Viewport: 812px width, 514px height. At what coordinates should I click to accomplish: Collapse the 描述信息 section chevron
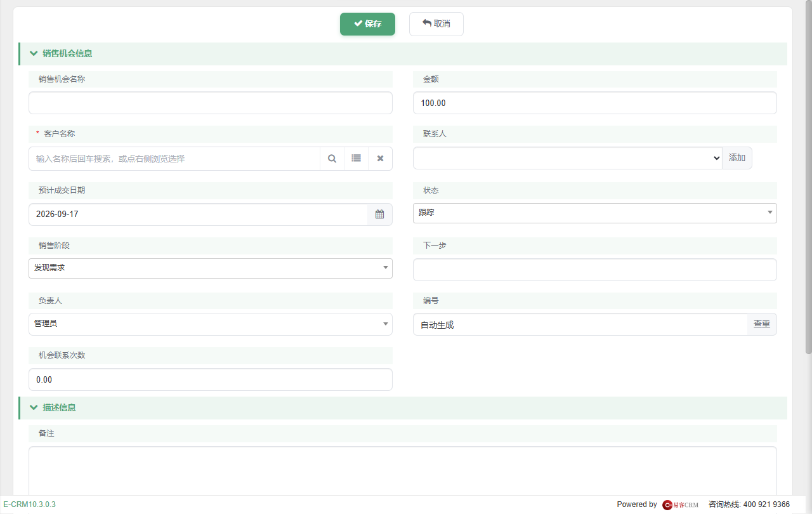point(34,407)
